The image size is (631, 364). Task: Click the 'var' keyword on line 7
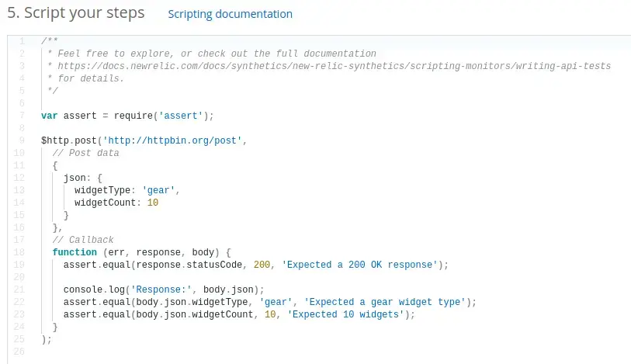click(x=49, y=116)
